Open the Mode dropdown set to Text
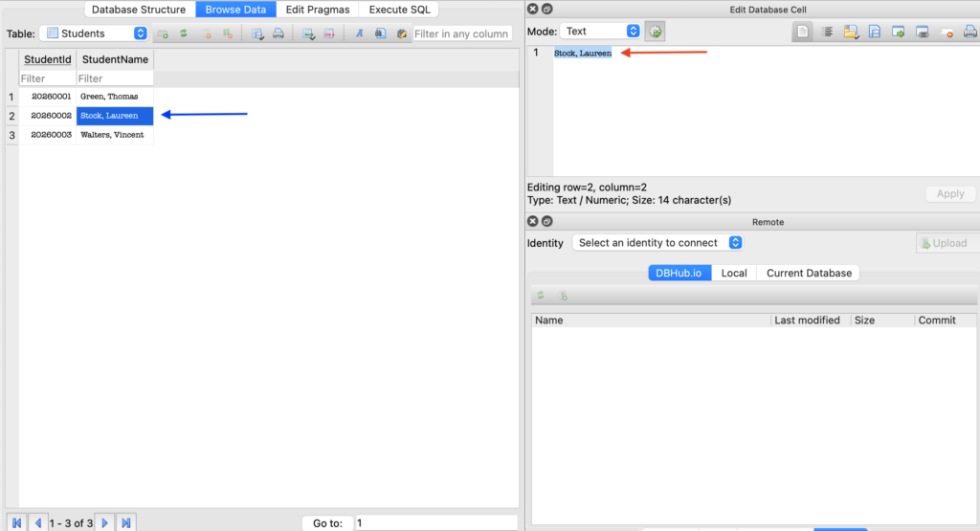Screen dimensions: 980x531 coord(600,32)
